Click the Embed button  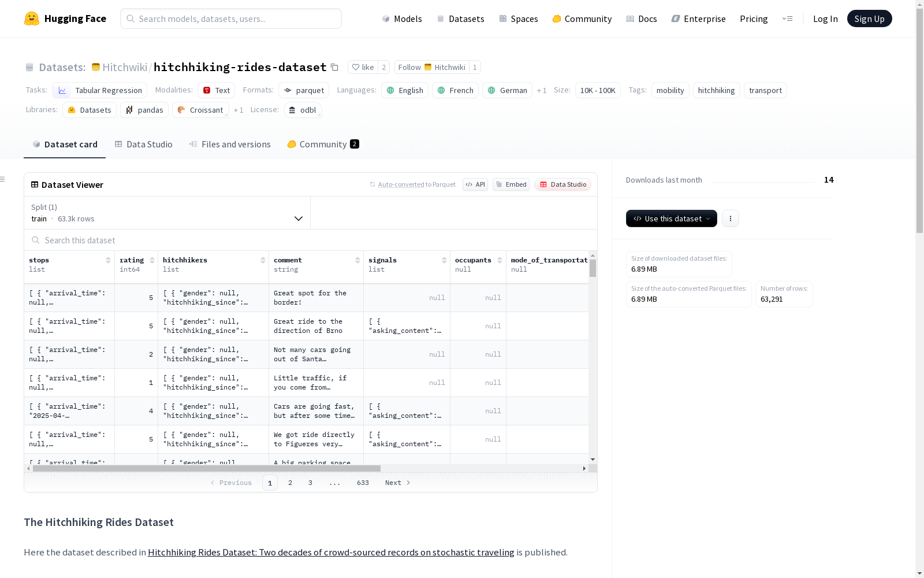(511, 184)
